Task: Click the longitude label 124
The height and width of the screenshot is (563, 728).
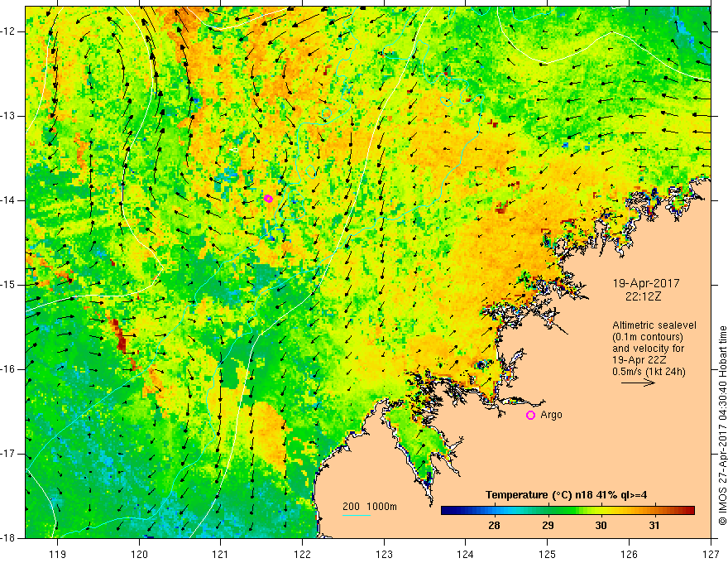Action: (465, 554)
